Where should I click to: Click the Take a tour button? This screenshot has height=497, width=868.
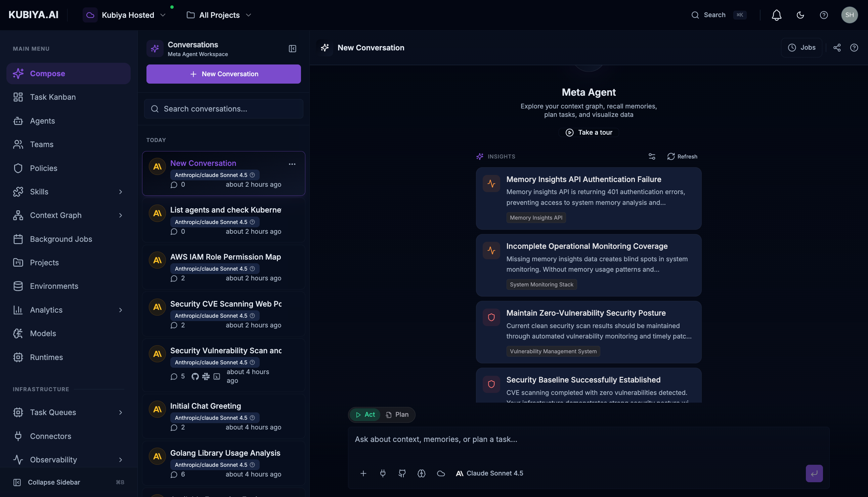(x=588, y=132)
